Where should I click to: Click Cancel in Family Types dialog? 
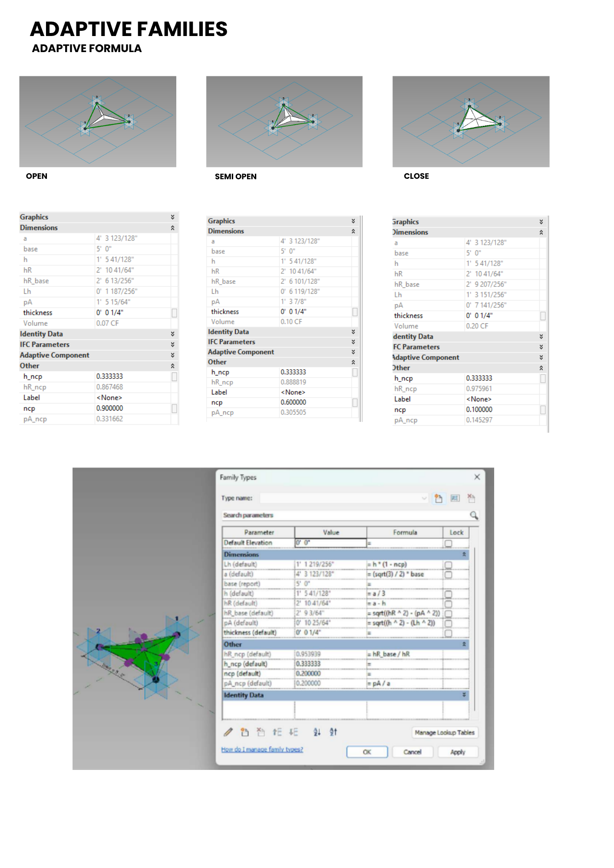point(412,752)
